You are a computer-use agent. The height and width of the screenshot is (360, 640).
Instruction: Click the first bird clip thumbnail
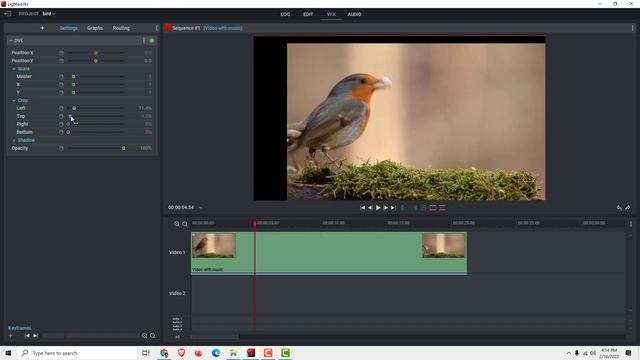click(x=214, y=245)
